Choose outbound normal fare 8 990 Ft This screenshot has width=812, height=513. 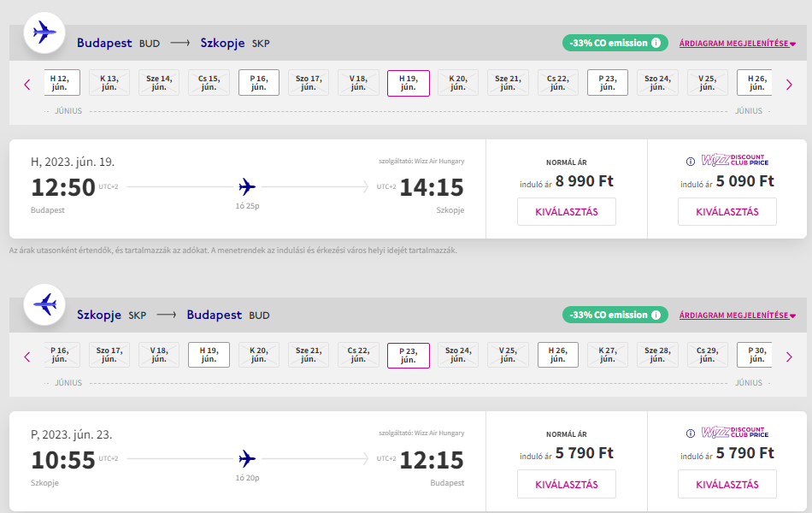pyautogui.click(x=566, y=211)
